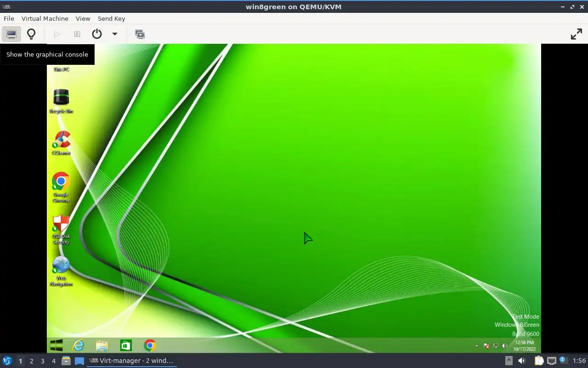Switch to workspace 4
Image resolution: width=588 pixels, height=368 pixels.
click(53, 361)
